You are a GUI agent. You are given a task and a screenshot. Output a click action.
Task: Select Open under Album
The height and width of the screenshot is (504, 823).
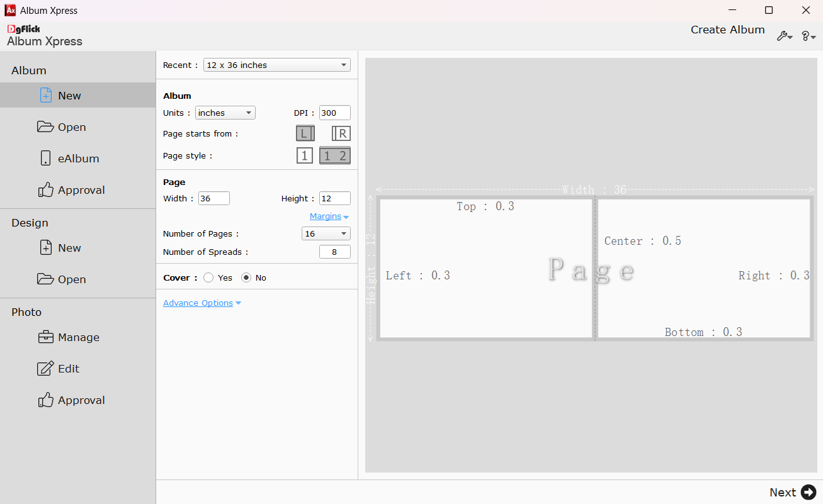coord(77,126)
